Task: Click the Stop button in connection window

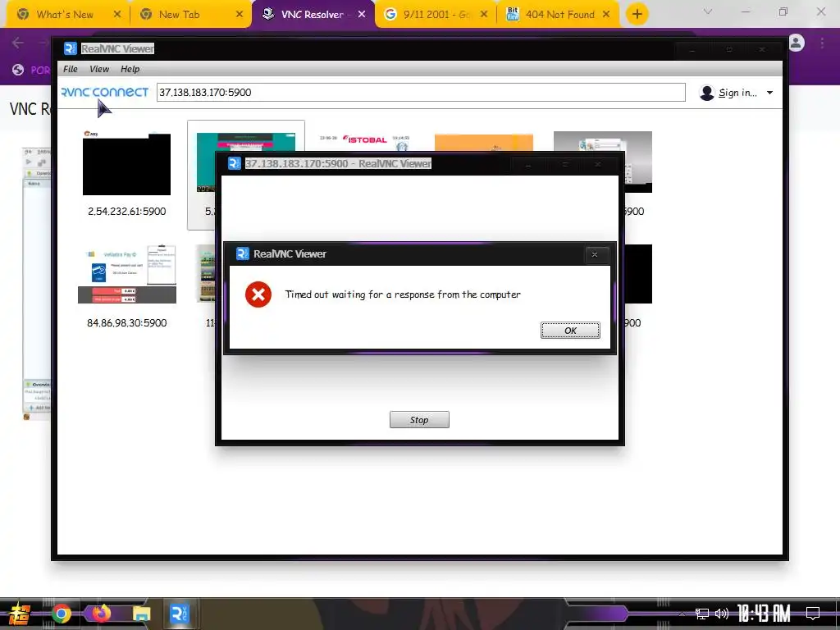Action: (419, 420)
